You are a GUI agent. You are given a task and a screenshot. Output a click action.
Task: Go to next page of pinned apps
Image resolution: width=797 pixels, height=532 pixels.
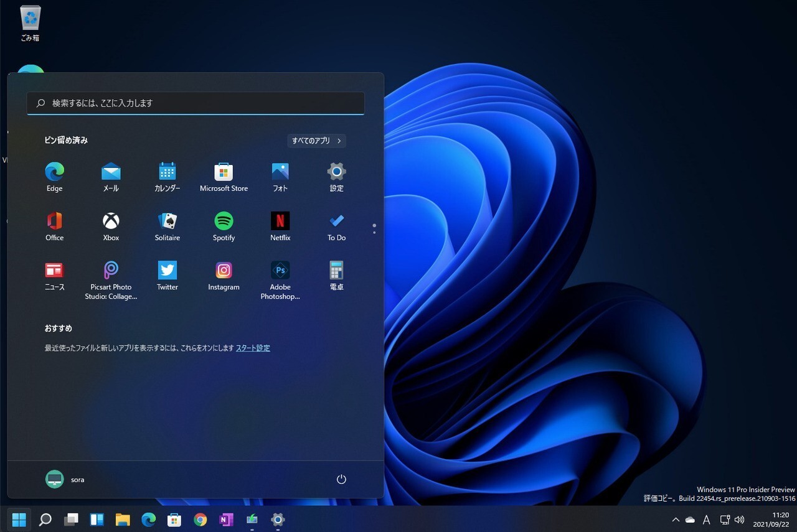(374, 233)
